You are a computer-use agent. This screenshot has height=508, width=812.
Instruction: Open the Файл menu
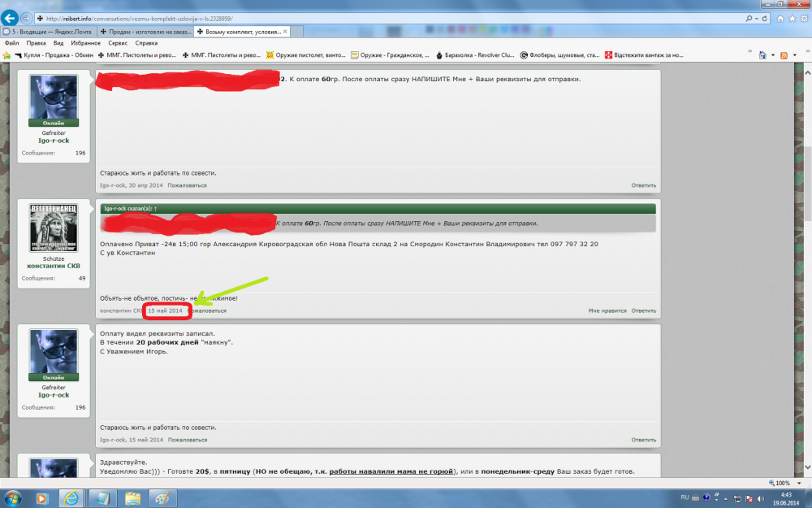(x=12, y=43)
